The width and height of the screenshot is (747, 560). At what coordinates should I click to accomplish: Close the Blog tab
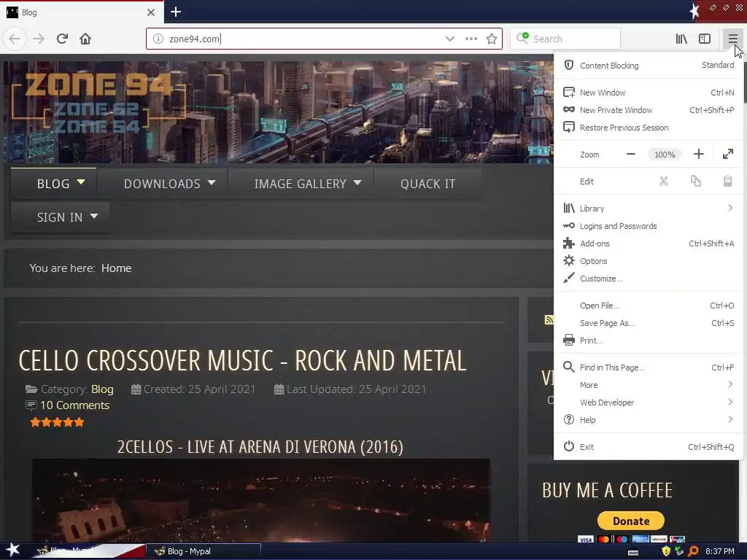[151, 12]
